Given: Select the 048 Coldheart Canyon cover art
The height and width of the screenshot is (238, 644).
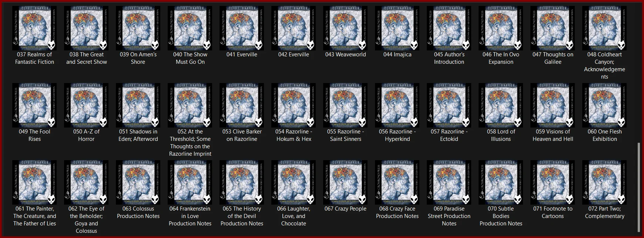Looking at the screenshot, I should (x=604, y=28).
